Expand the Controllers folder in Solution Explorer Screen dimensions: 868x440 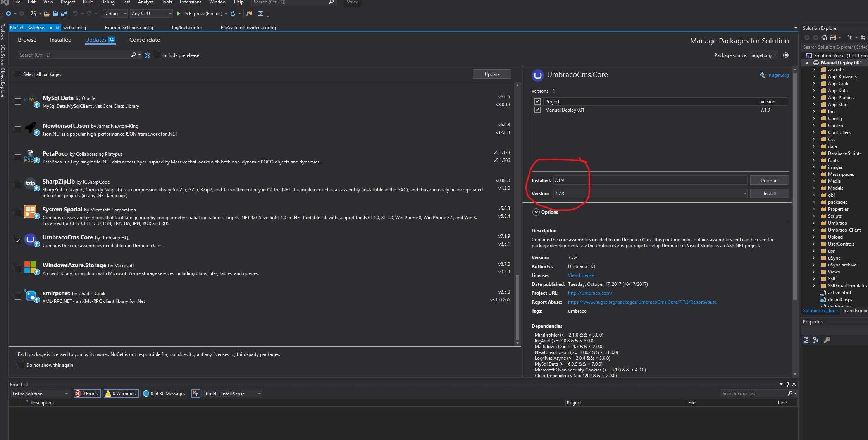(x=813, y=132)
